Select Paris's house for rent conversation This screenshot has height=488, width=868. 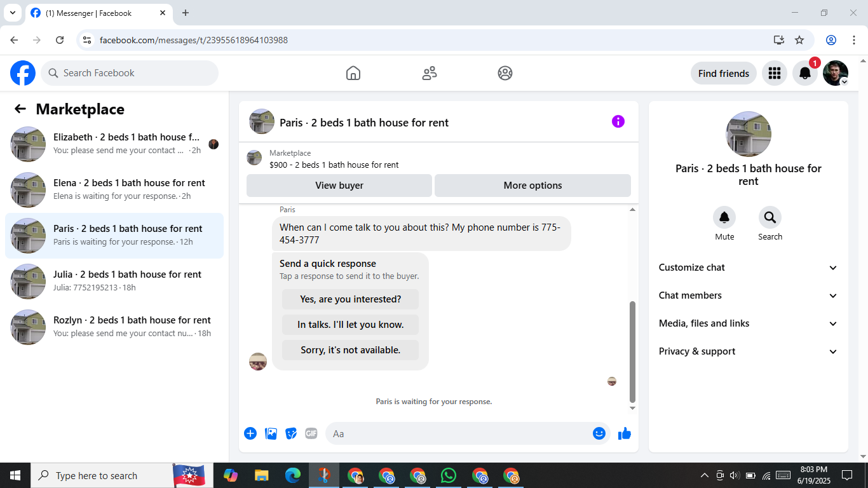point(114,236)
